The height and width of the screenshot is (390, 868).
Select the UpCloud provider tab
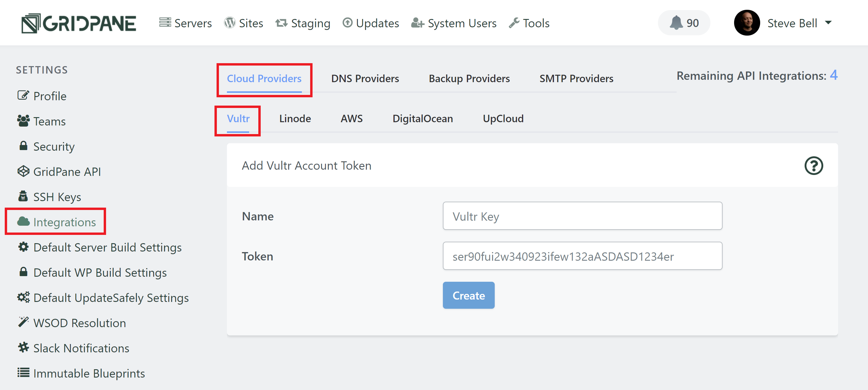pos(503,118)
